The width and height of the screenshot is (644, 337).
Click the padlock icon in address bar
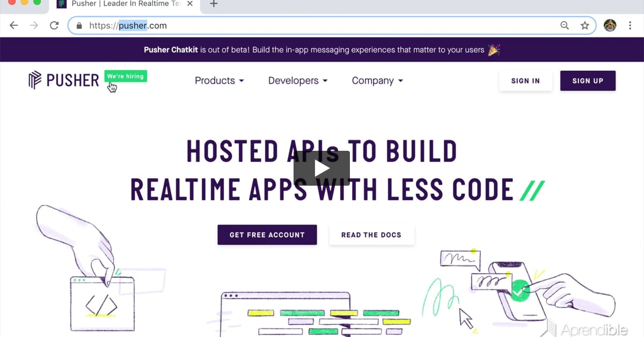tap(79, 25)
